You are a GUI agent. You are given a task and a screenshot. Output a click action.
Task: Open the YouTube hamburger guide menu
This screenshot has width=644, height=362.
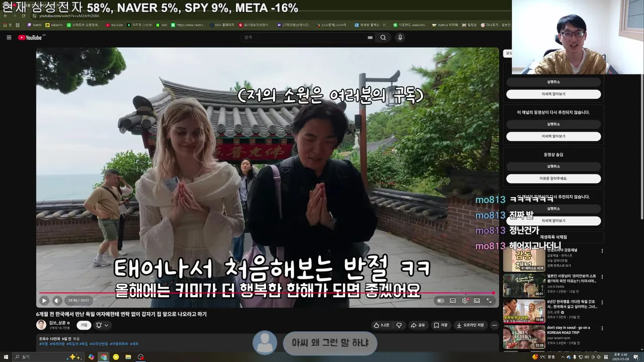(9, 37)
